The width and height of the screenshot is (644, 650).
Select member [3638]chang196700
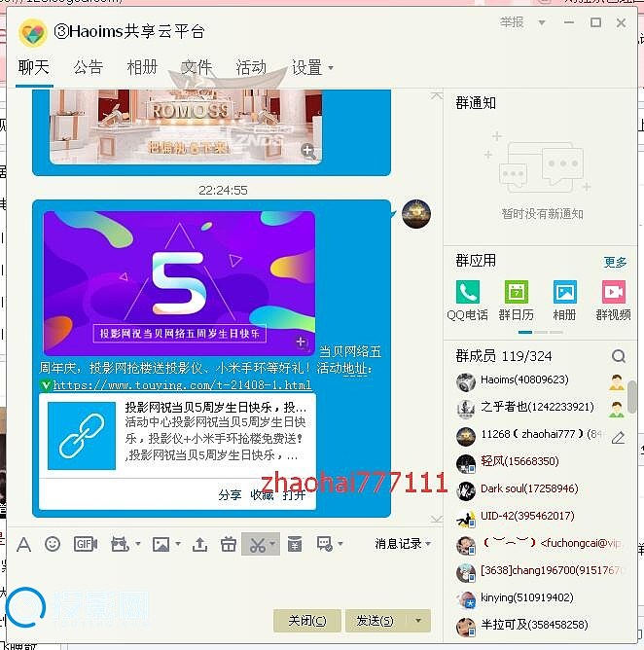(539, 571)
